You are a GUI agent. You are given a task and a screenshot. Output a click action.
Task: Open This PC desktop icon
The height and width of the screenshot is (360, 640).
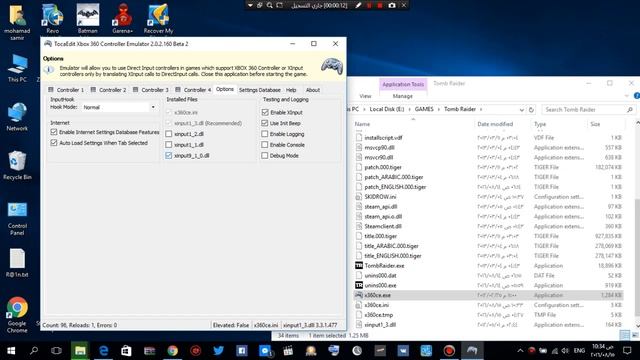point(17,68)
